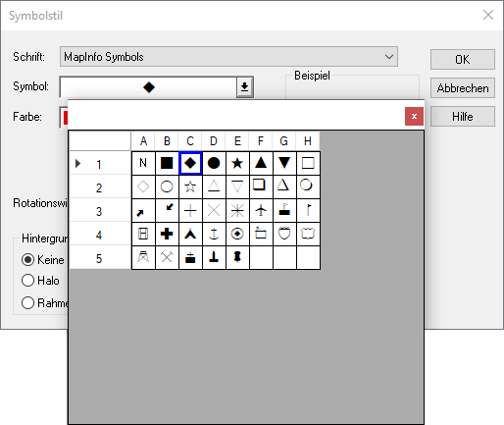Pick the pushpin symbol in row 5

(x=237, y=257)
